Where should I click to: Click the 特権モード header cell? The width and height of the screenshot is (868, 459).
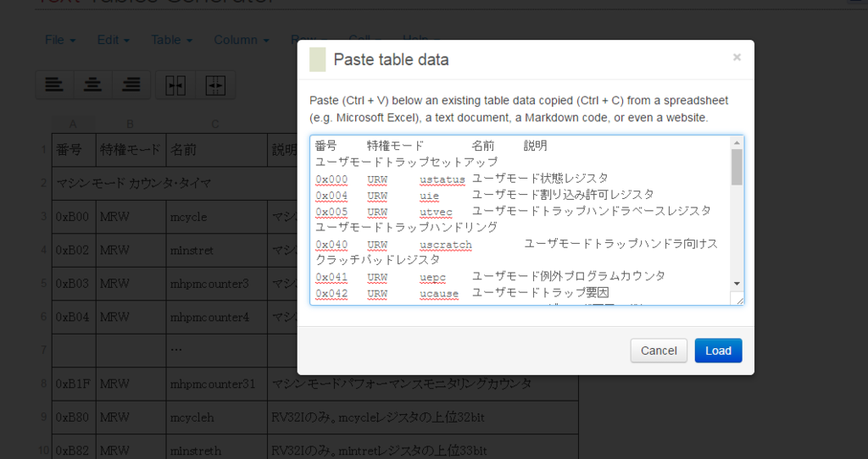[131, 150]
